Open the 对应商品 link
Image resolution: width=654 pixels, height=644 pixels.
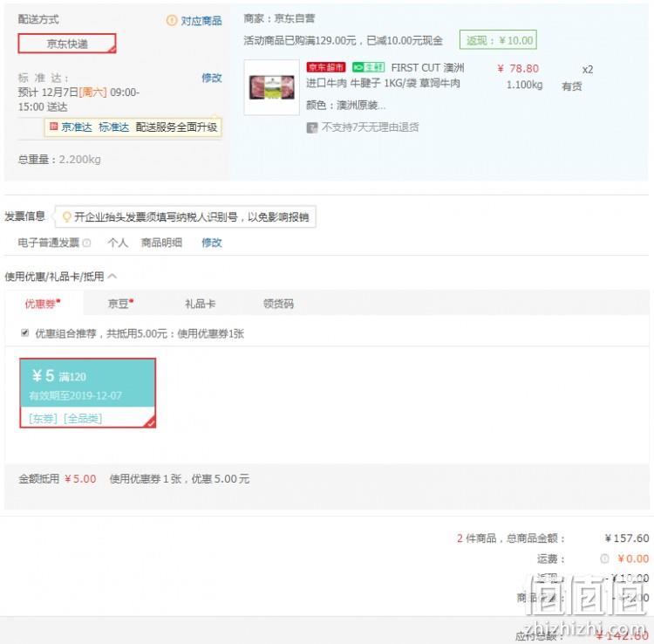point(201,20)
